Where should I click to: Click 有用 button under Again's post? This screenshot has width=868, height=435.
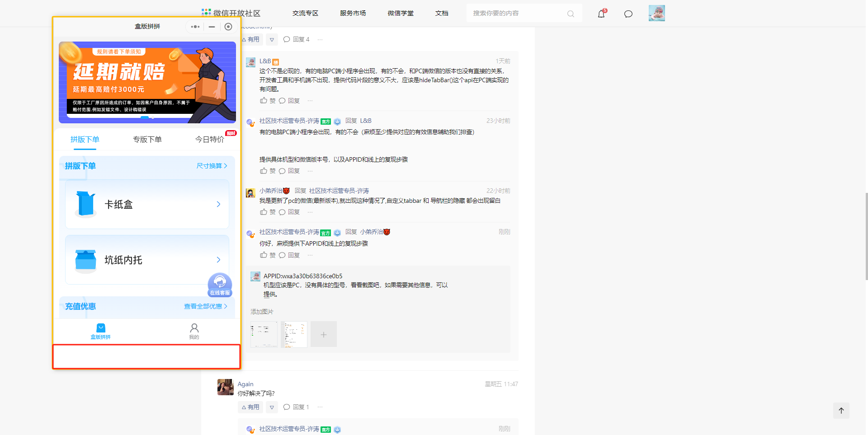[250, 407]
